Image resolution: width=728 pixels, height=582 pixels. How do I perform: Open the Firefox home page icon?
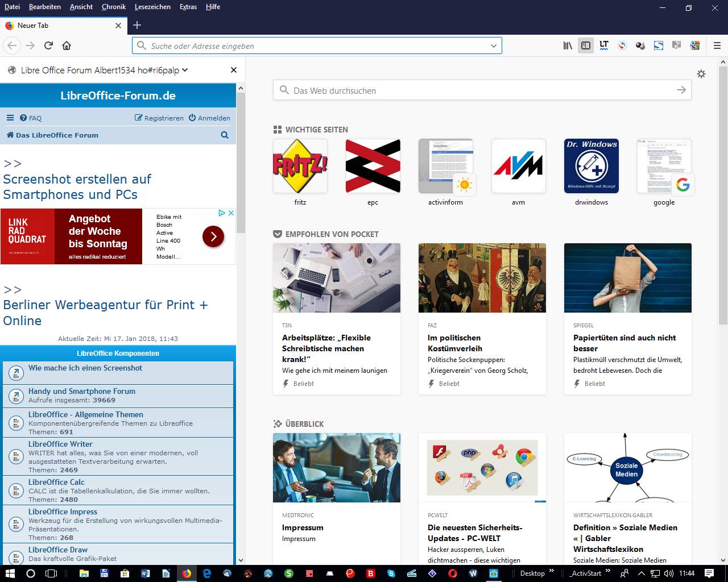pos(67,45)
